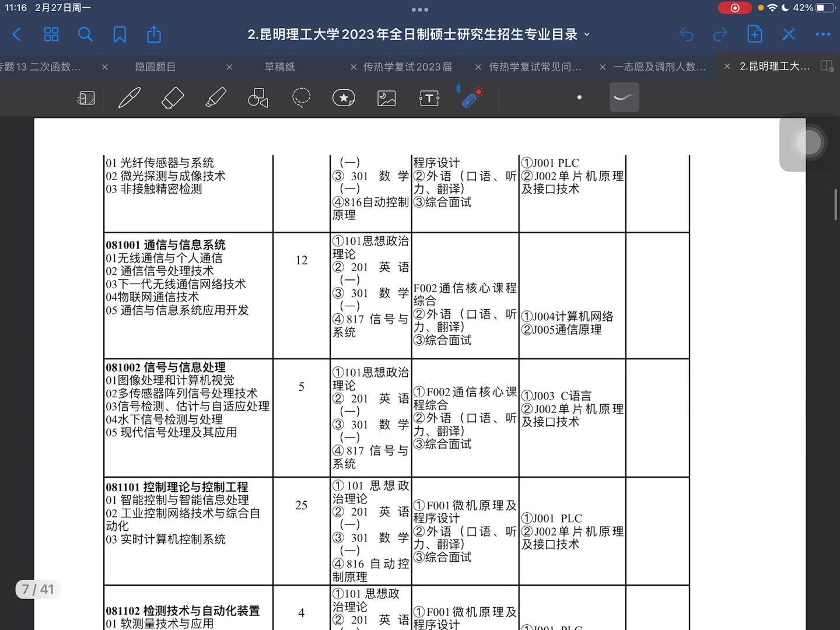Open the thumbnail grid view
This screenshot has height=630, width=840.
point(51,34)
